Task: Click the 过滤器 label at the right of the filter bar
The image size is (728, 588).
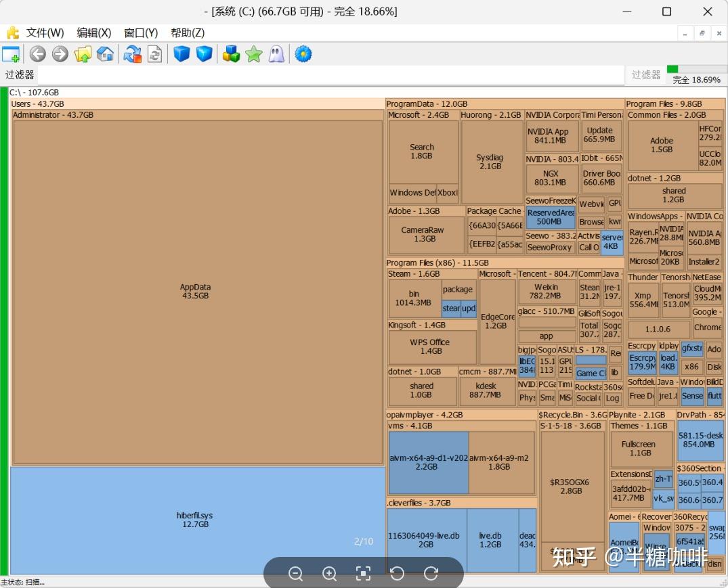Action: (x=646, y=74)
